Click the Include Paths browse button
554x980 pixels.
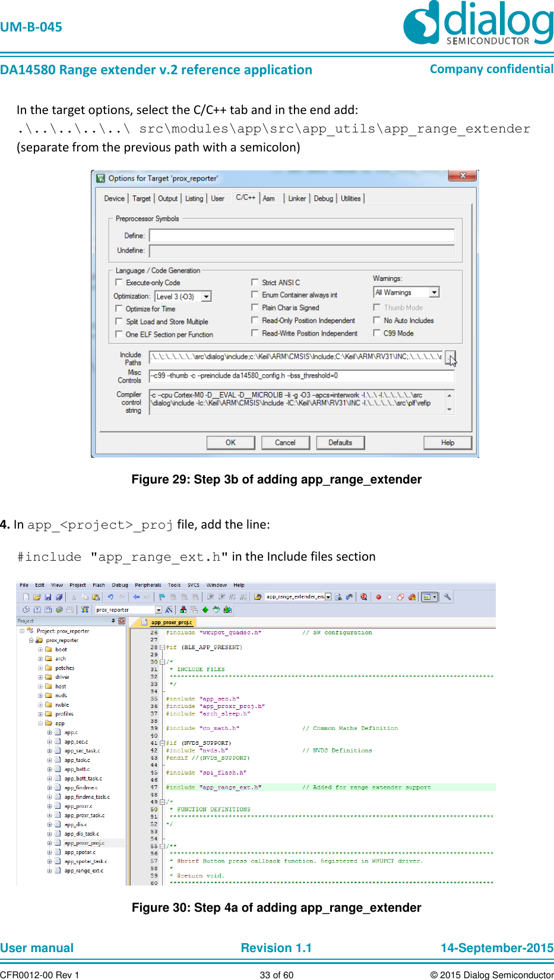point(451,356)
